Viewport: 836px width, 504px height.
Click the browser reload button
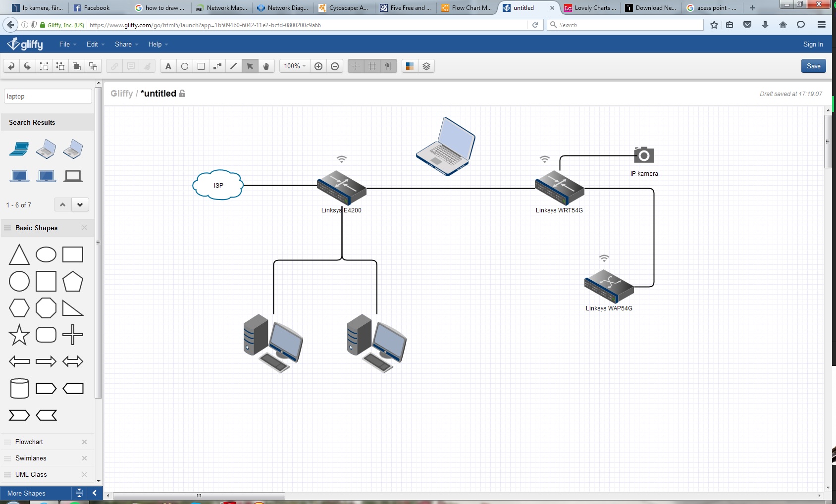tap(535, 25)
